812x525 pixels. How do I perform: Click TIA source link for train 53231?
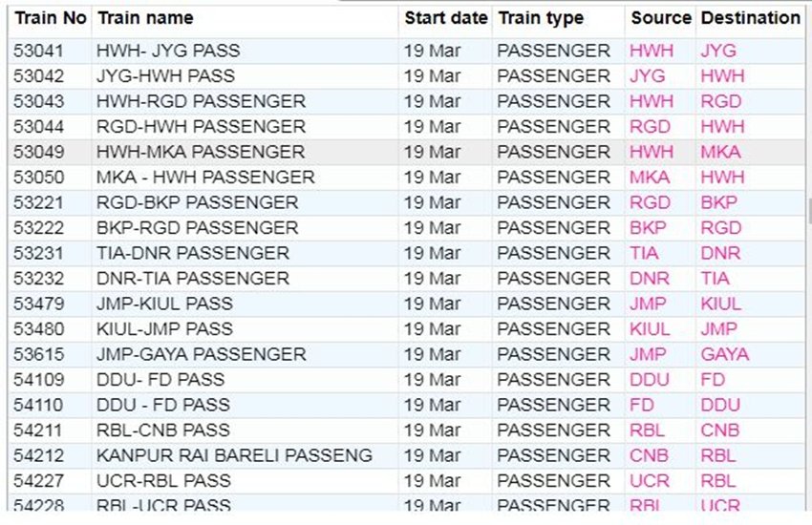click(x=644, y=253)
